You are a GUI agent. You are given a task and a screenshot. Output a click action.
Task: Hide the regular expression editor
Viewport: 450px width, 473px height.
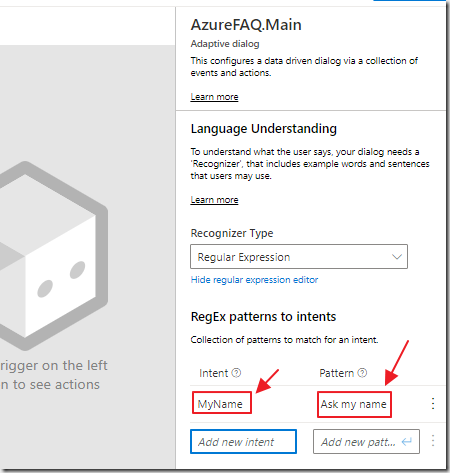[x=254, y=280]
